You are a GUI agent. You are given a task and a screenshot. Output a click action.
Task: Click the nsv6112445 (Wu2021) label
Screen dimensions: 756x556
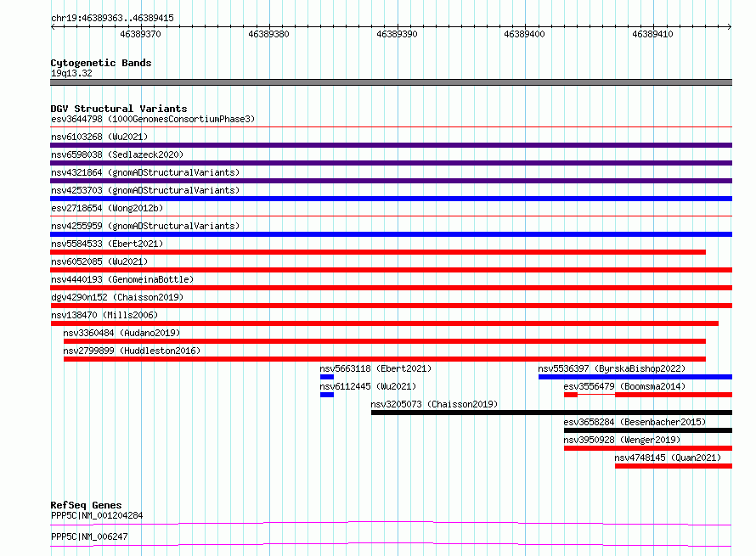[x=368, y=386]
